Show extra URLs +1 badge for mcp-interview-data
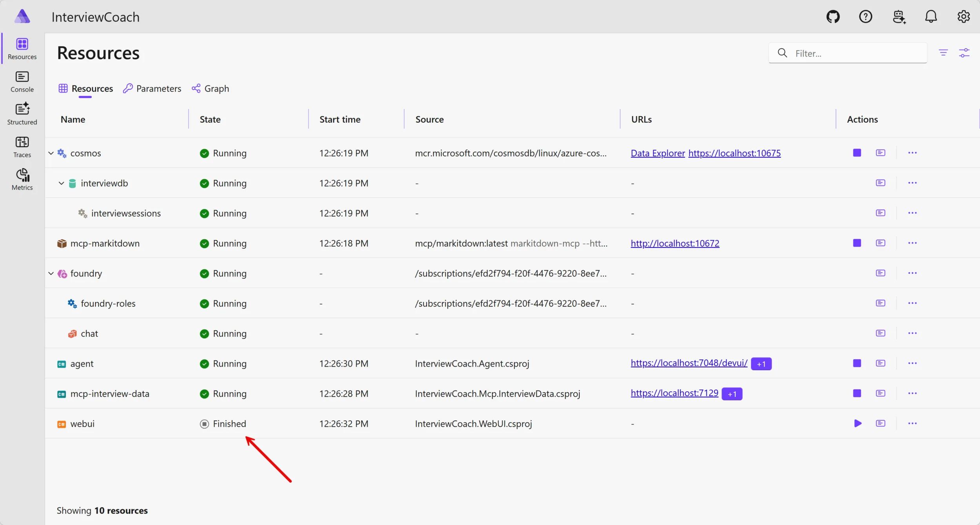Viewport: 980px width, 525px height. 732,394
